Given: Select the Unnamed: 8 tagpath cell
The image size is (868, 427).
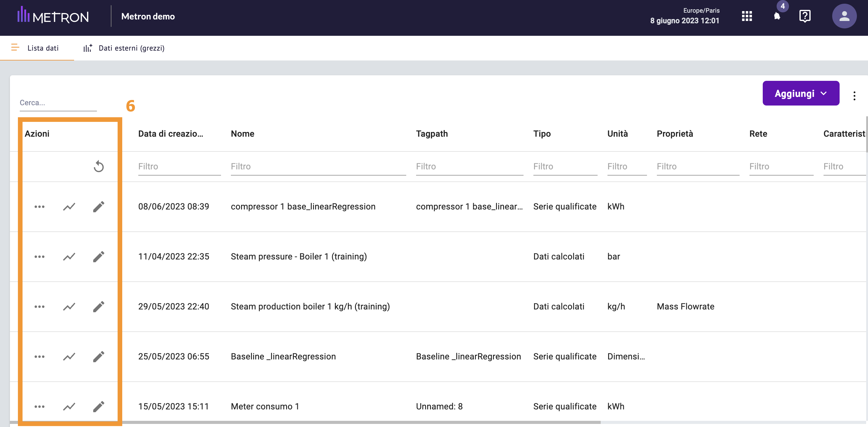Looking at the screenshot, I should [439, 406].
